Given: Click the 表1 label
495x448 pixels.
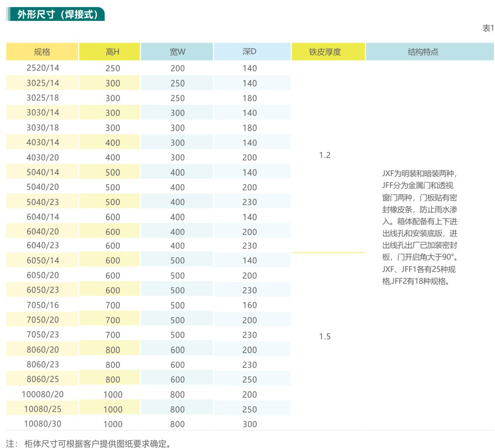Looking at the screenshot, I should 488,28.
